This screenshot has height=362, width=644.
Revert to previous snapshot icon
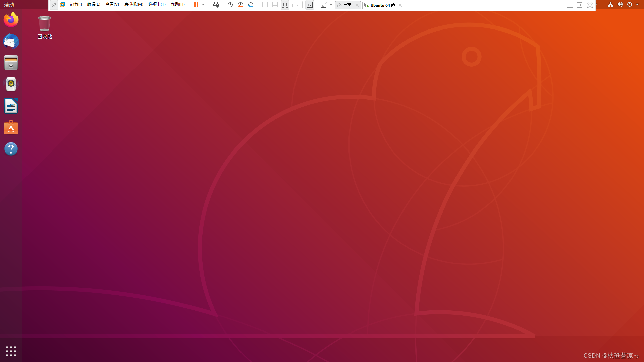pos(240,5)
